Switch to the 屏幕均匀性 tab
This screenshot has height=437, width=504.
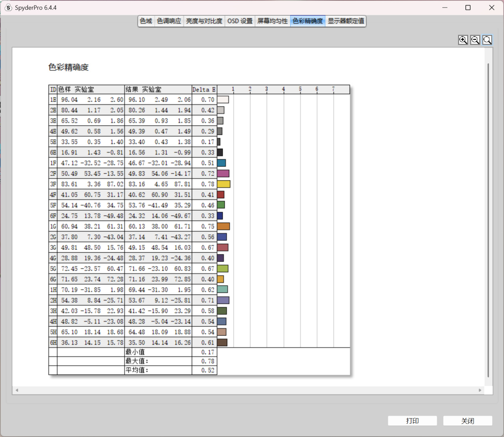(272, 21)
